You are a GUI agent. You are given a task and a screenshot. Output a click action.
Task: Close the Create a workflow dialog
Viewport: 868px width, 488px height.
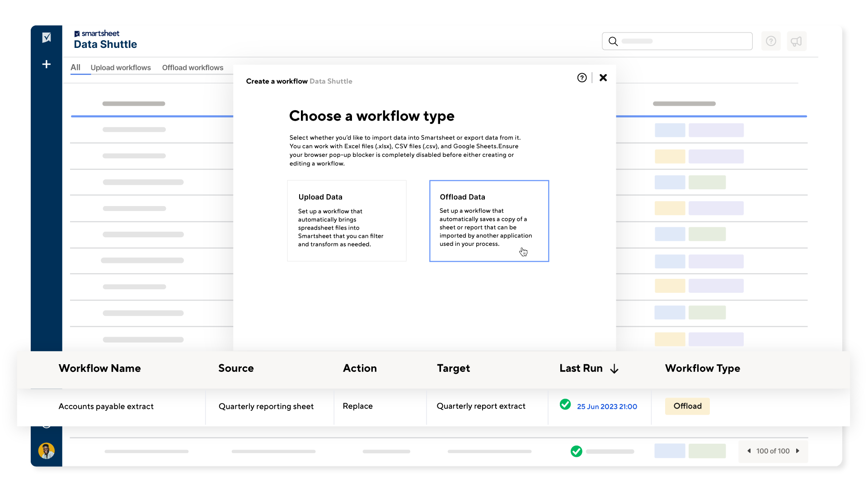click(x=603, y=77)
